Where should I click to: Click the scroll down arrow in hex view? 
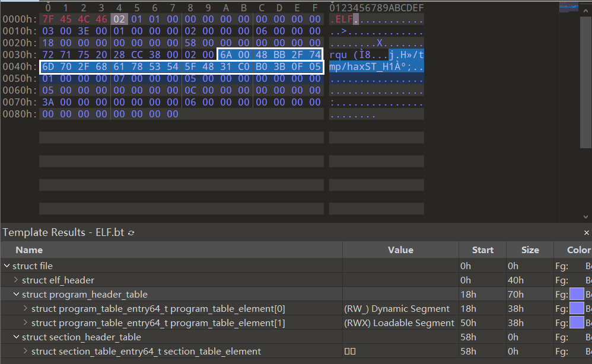click(586, 217)
